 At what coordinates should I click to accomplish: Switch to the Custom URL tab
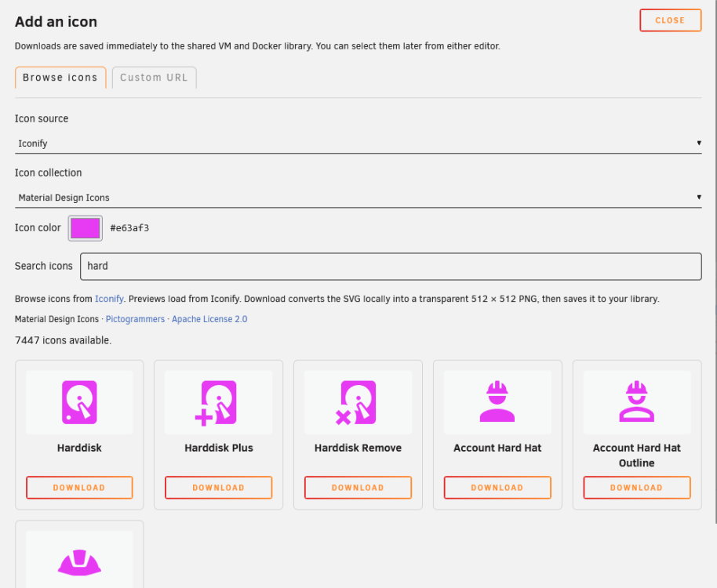click(x=154, y=78)
